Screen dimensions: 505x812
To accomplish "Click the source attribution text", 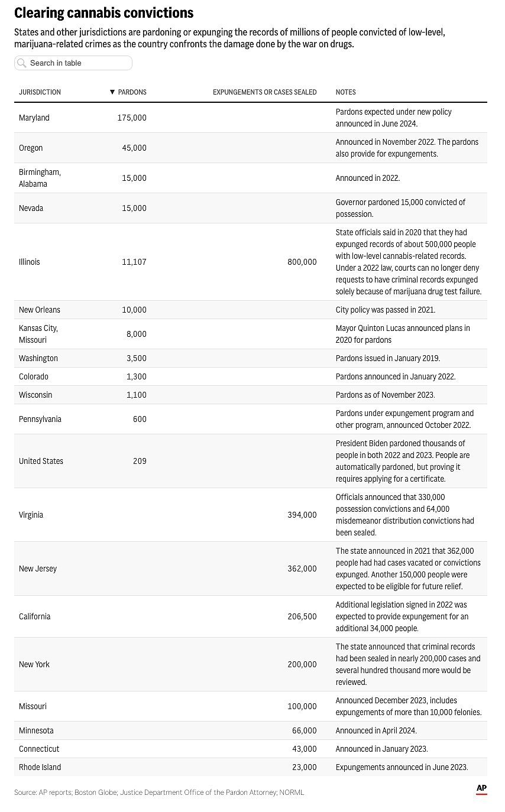I will [159, 792].
